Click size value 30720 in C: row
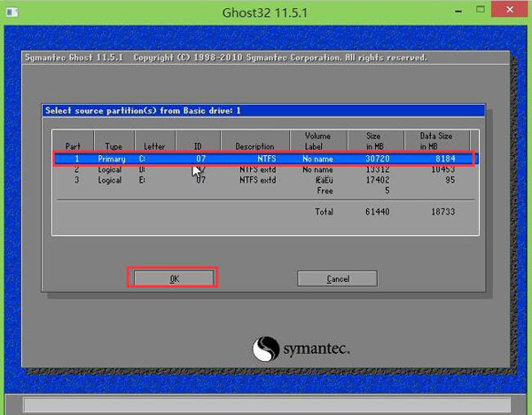 point(378,159)
